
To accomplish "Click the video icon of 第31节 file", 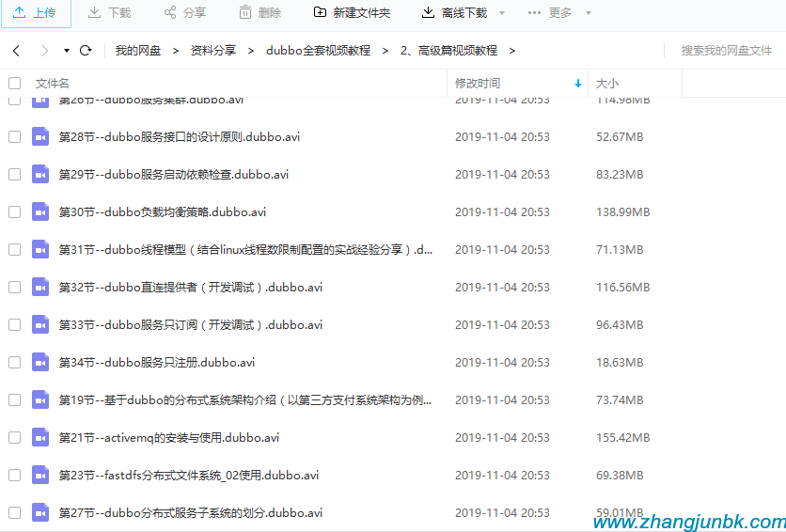I will click(x=40, y=249).
